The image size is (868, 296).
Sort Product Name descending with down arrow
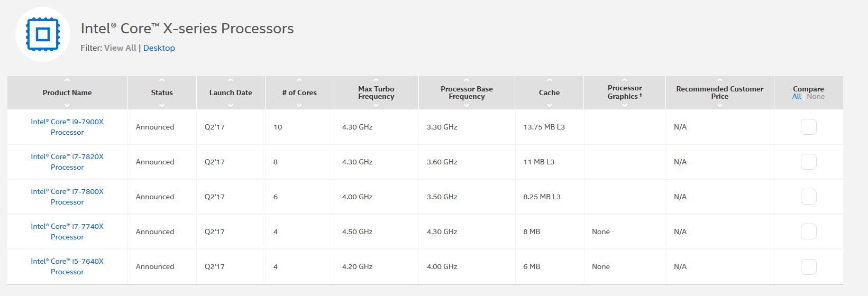click(x=67, y=105)
